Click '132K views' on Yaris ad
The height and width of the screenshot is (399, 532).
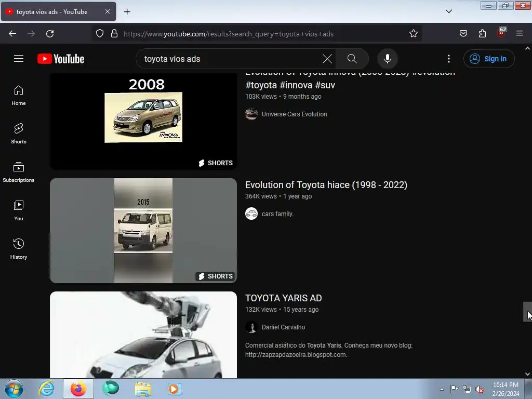pos(261,310)
